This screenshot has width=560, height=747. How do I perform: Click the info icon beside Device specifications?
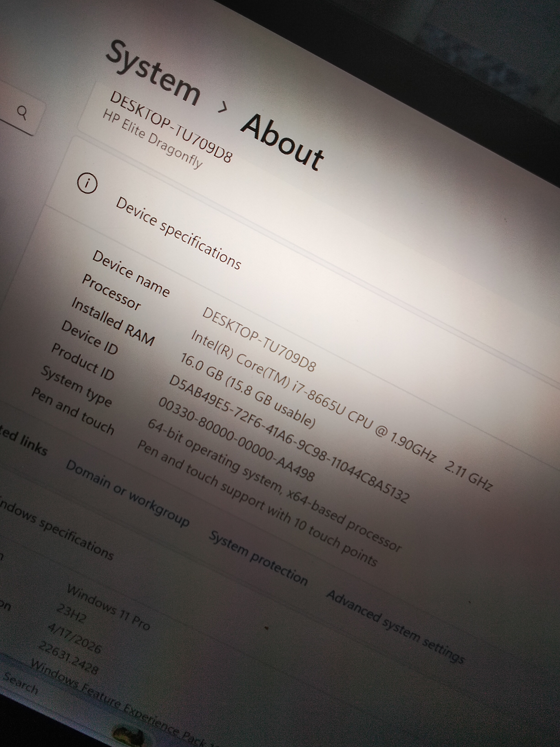click(87, 183)
